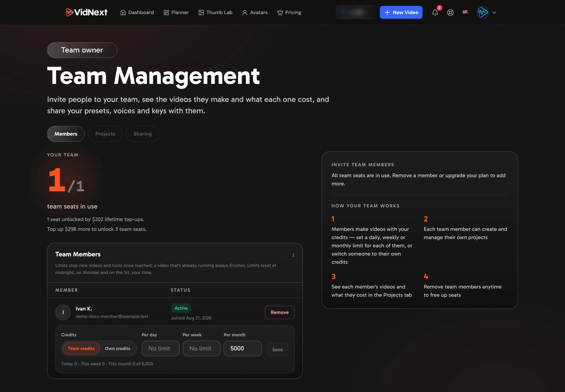Click 'See each member's videos' step text
The image size is (565, 392).
coord(372,291)
